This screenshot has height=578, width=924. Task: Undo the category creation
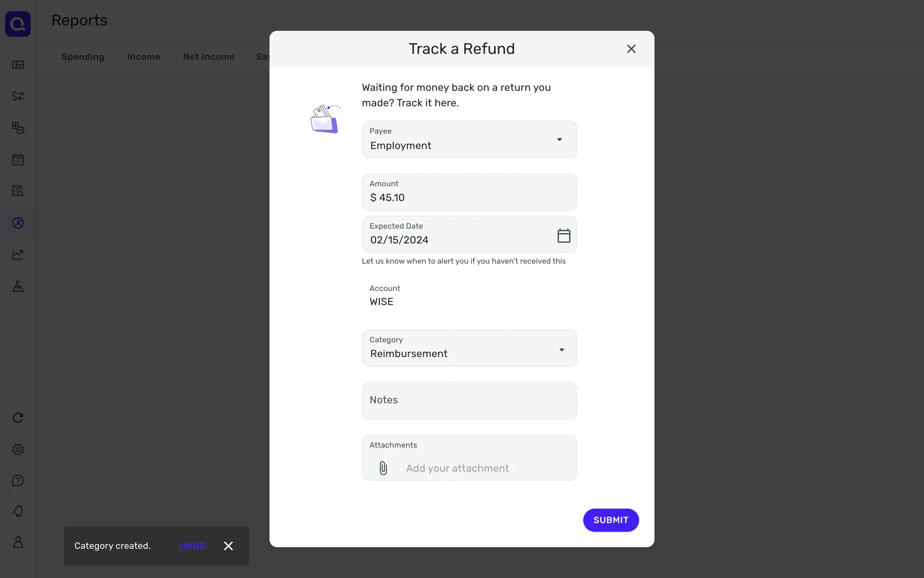click(192, 546)
